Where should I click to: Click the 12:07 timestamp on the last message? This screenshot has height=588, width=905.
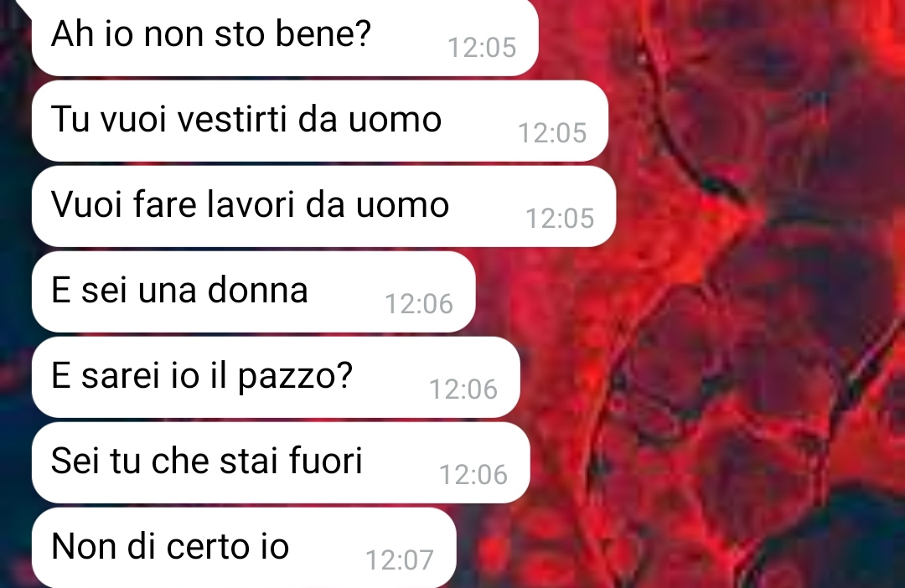point(400,560)
